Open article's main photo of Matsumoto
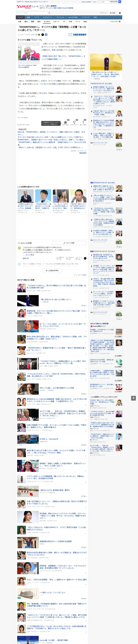 tap(29, 53)
